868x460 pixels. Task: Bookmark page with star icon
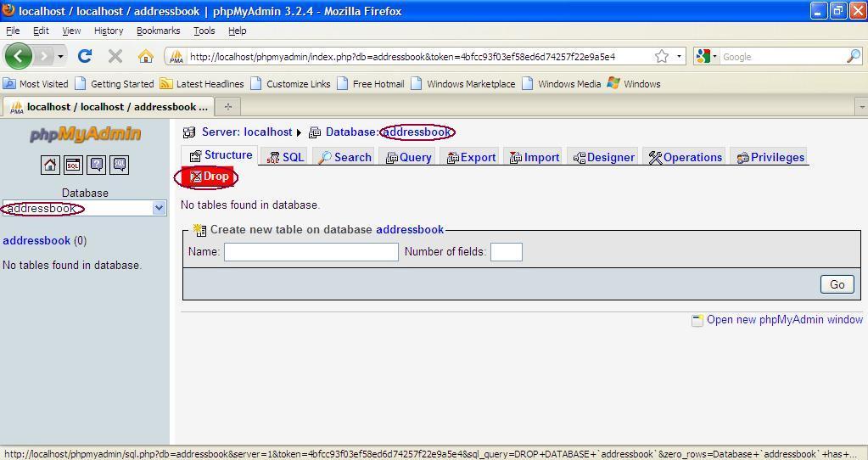click(662, 56)
